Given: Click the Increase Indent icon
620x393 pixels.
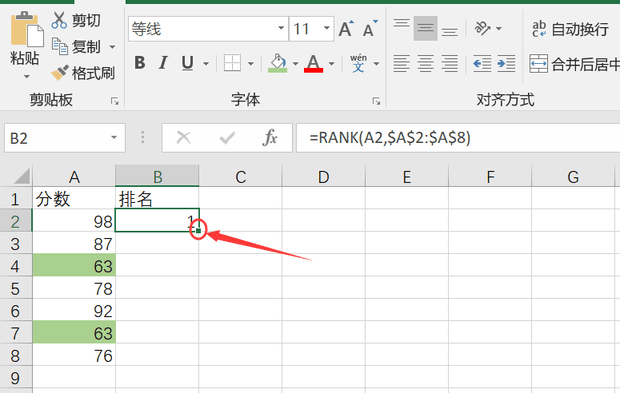Looking at the screenshot, I should [507, 64].
